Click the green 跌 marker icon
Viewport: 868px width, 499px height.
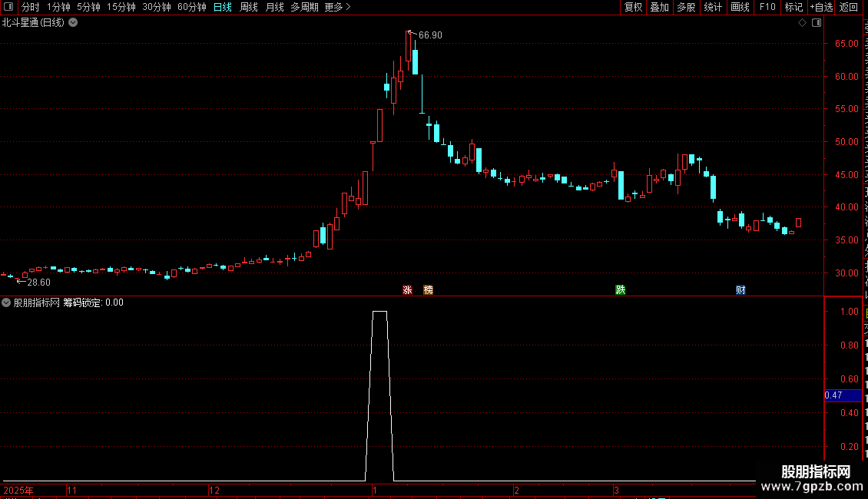coord(621,290)
